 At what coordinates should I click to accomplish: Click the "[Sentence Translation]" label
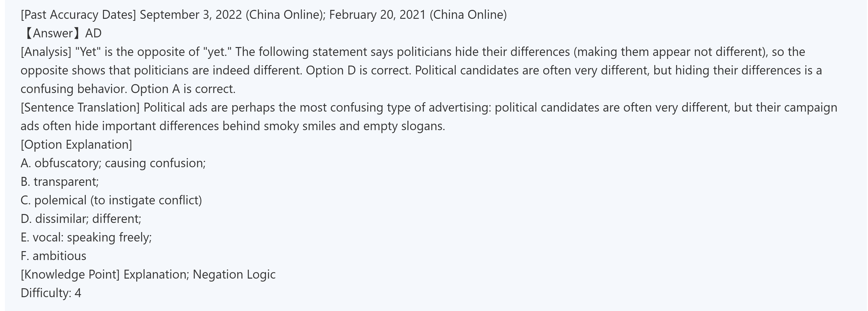tap(80, 108)
